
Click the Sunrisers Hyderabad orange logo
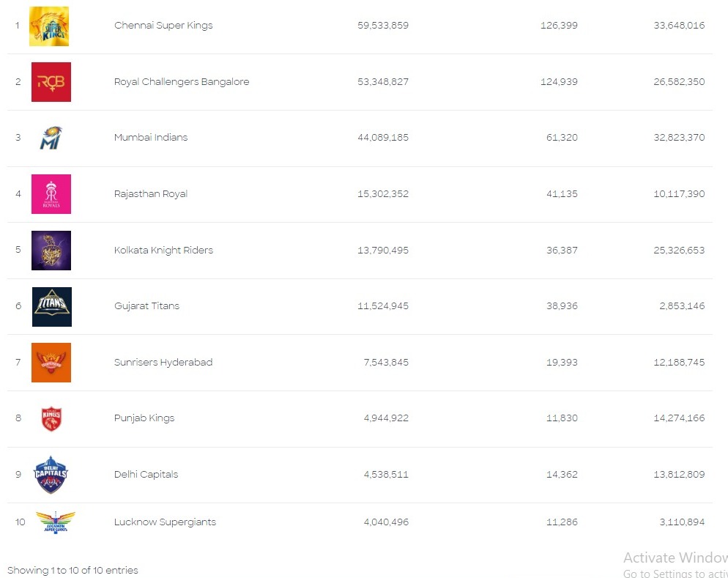click(x=51, y=363)
